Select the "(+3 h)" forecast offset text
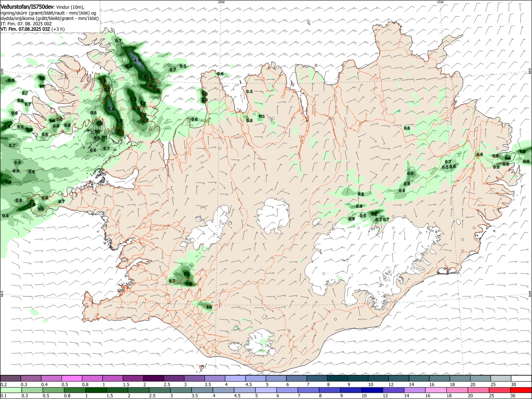 [x=58, y=29]
